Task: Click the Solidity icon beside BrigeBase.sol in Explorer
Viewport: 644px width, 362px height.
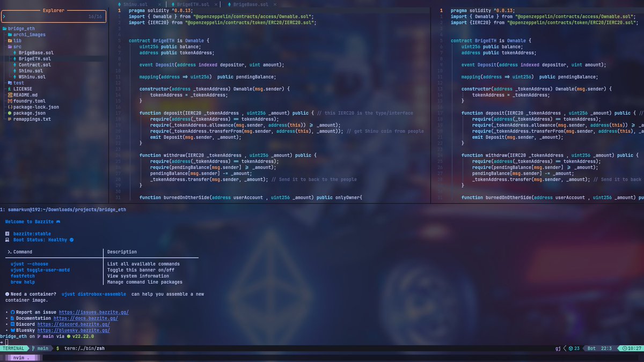Action: [x=15, y=53]
